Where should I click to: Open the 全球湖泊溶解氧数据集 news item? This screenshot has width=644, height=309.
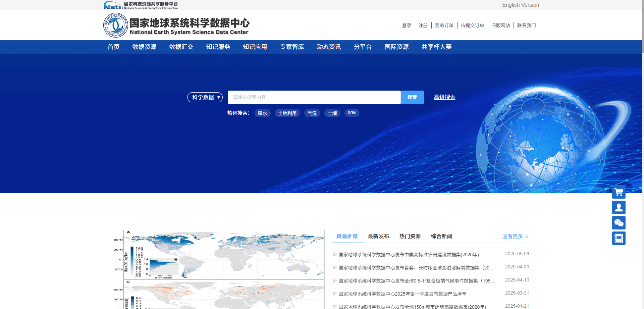point(416,268)
